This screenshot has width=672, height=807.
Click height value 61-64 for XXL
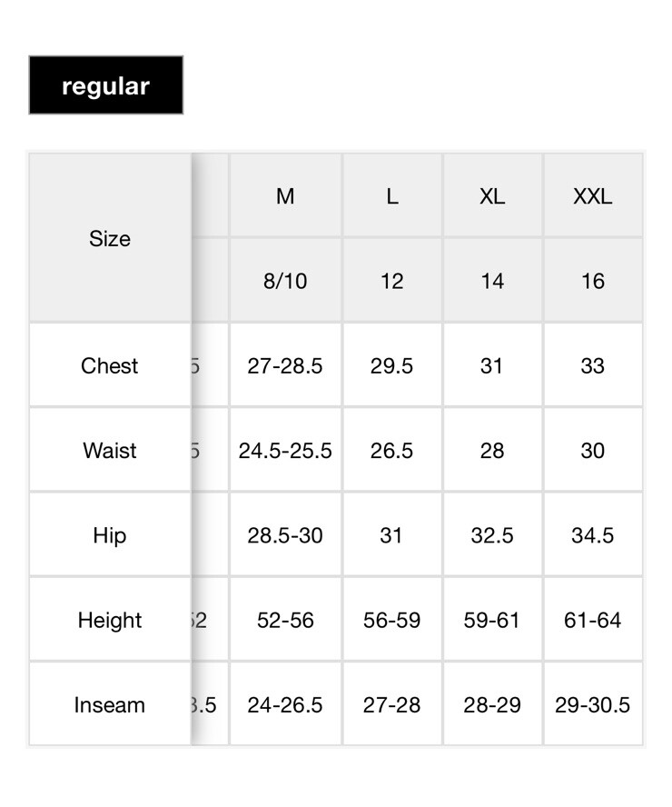point(593,620)
